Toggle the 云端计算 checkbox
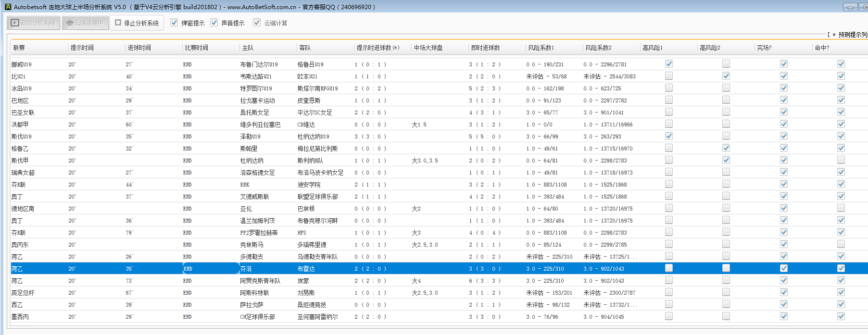 coord(257,23)
